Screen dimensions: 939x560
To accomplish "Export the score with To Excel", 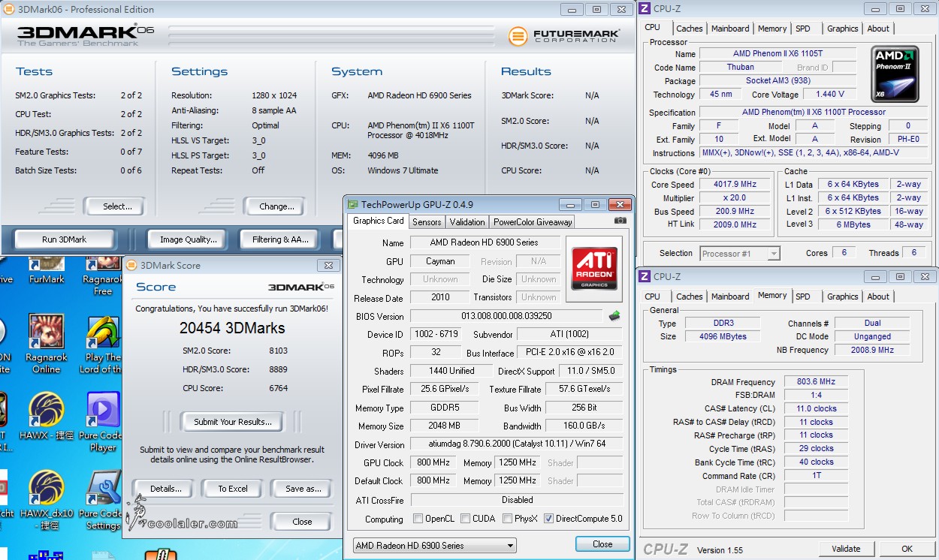I will 233,489.
